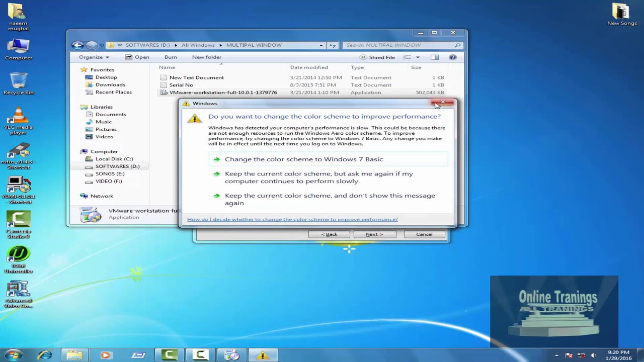Expand the address bar history dropdown
This screenshot has width=644, height=362.
tap(321, 45)
